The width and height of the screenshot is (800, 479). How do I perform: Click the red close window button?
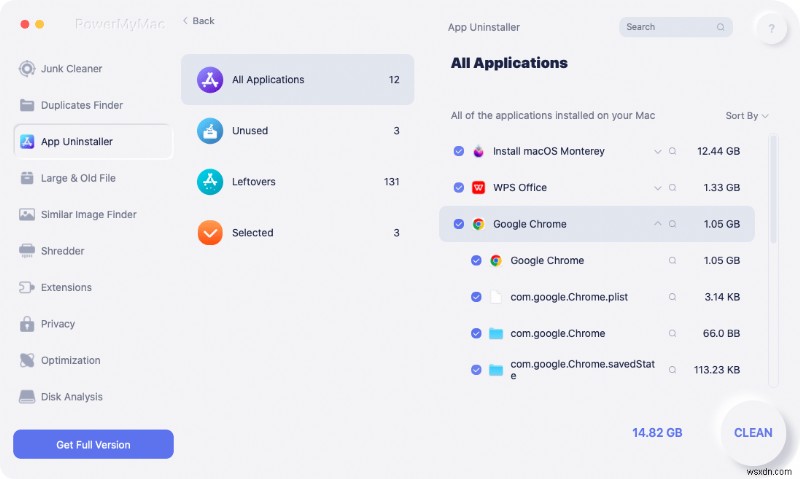(24, 24)
